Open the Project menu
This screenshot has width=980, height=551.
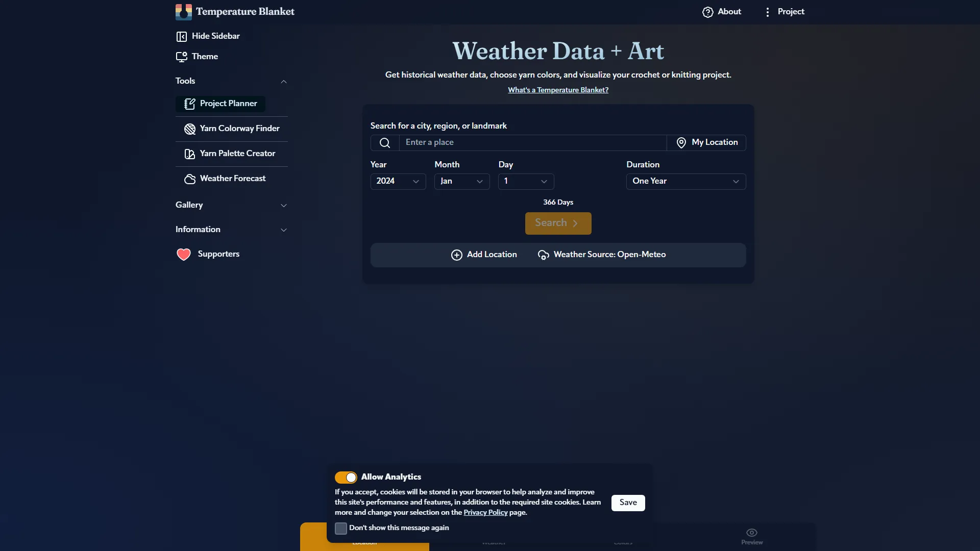785,12
